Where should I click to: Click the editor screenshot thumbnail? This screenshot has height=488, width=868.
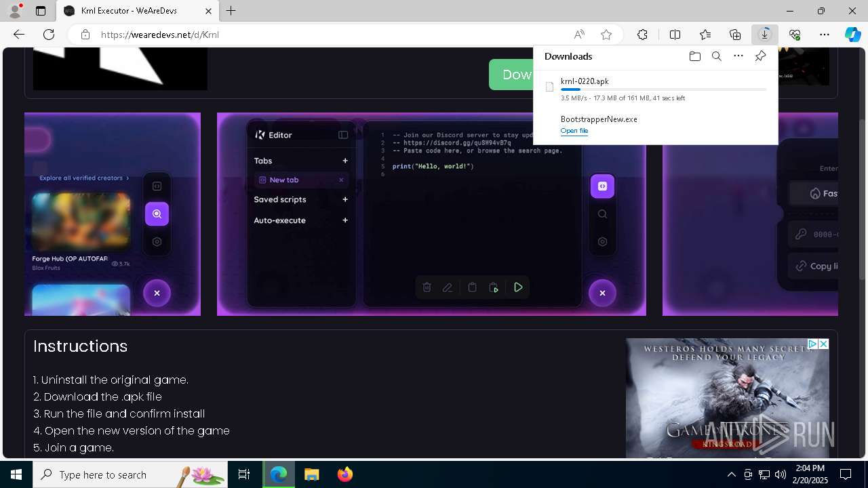(431, 214)
